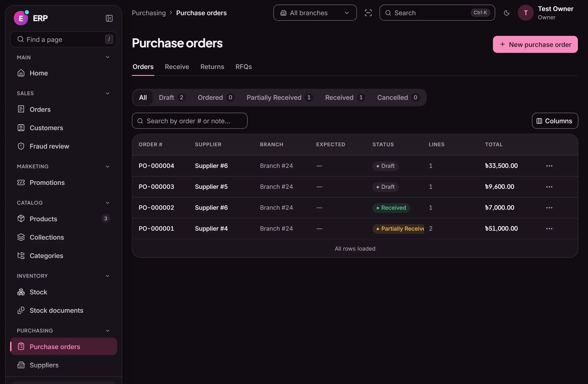Viewport: 588px width, 384px height.
Task: Collapse the SALES section
Action: point(107,93)
